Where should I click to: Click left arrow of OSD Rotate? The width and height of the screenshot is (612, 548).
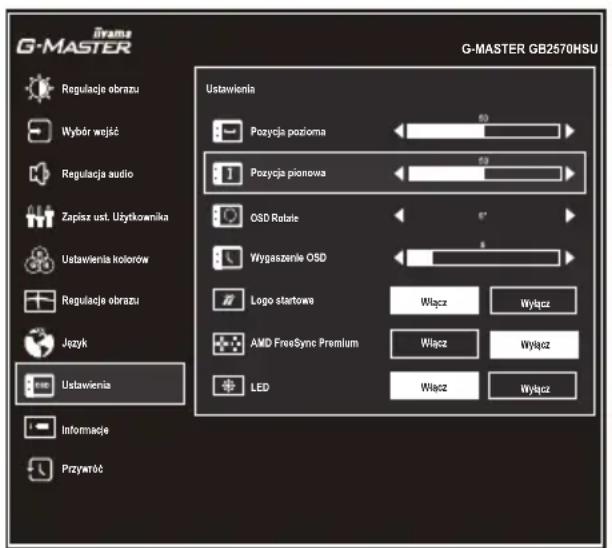click(399, 215)
